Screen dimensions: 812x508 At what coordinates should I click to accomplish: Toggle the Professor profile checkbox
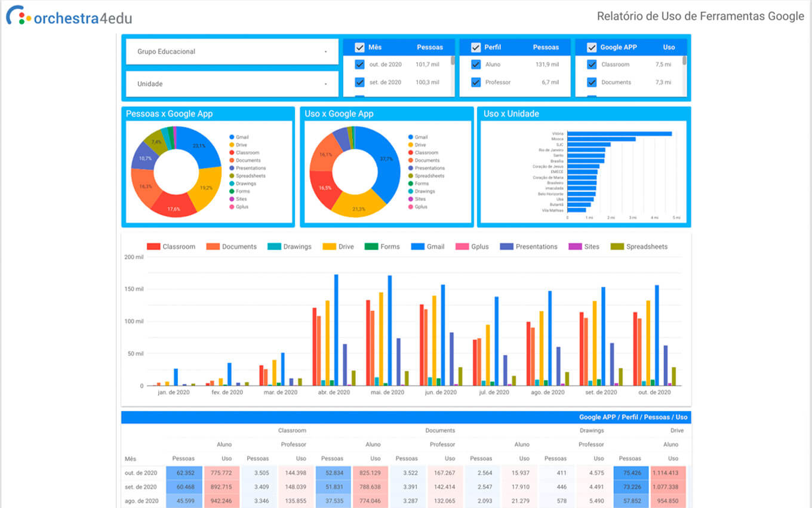click(476, 82)
